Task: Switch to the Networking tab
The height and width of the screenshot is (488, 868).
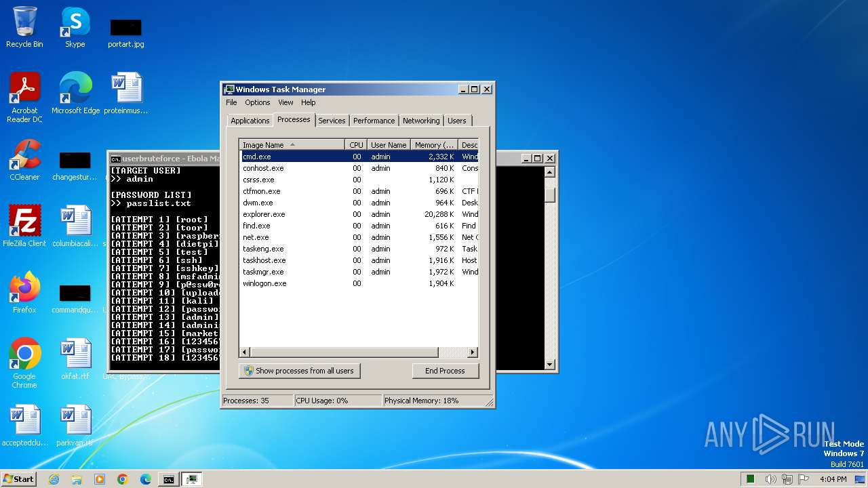Action: coord(421,121)
